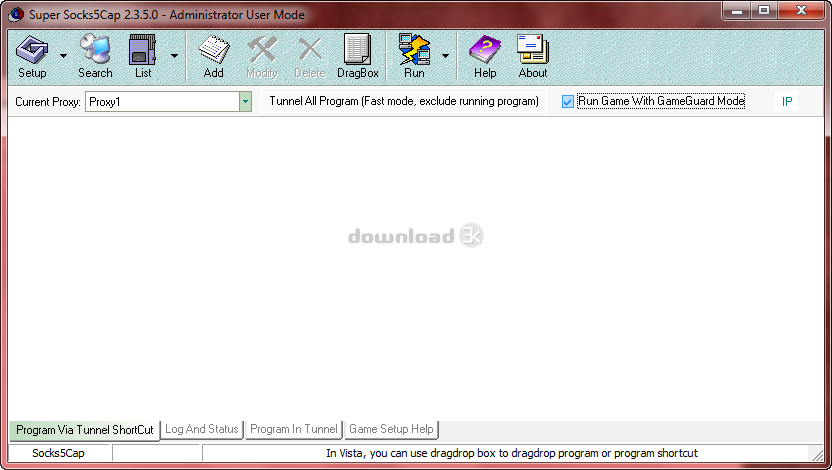Expand the Run dropdown arrow
This screenshot has height=470, width=832.
(x=445, y=56)
